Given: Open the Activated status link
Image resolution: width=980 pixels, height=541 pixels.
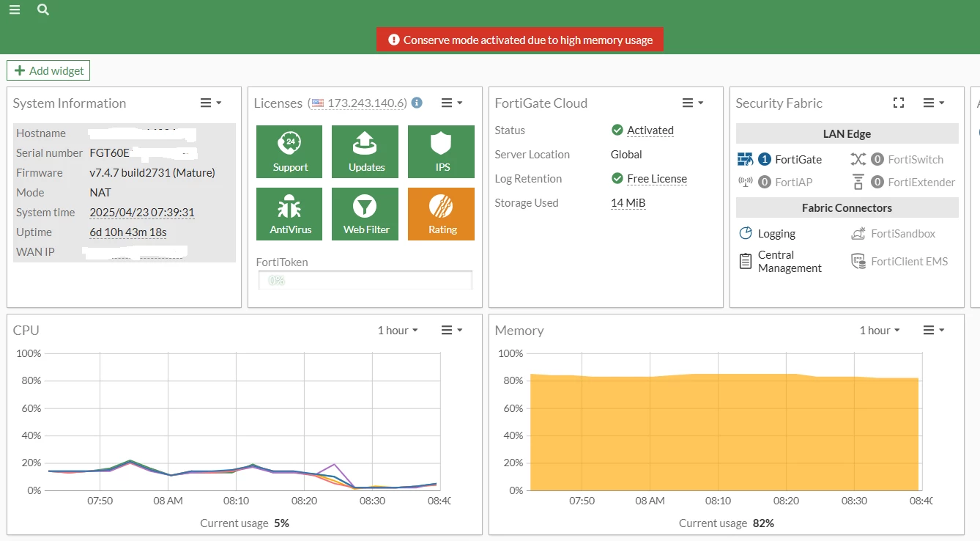Looking at the screenshot, I should tap(650, 130).
